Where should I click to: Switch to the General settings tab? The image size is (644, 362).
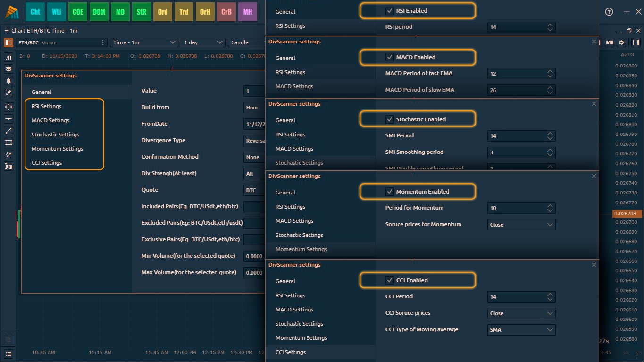42,92
